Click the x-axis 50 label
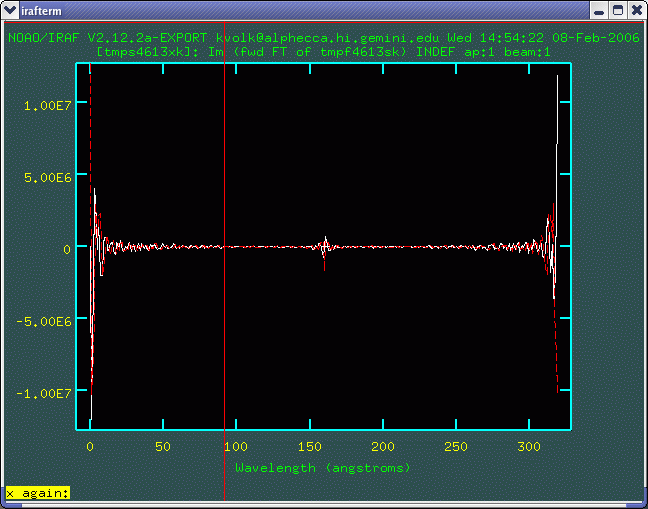 (163, 447)
